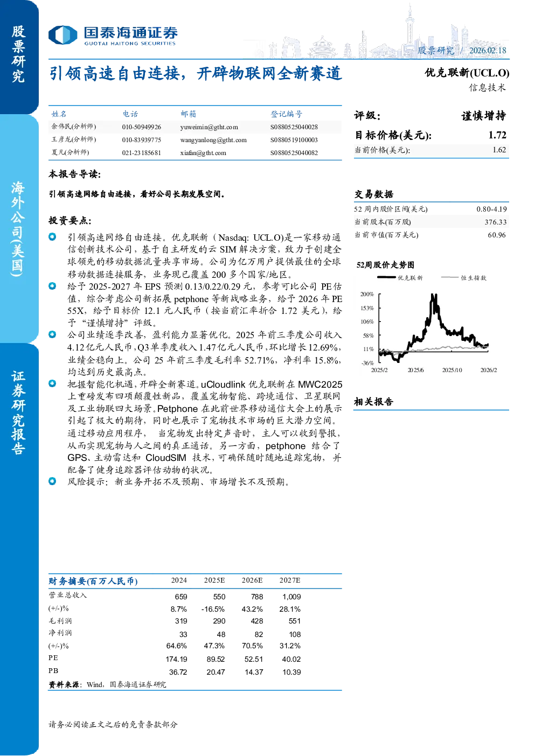Viewport: 535px width, 756px height.
Task: Click the disclaimer note 请务必阅读正文之后的免责条款部分
Action: pyautogui.click(x=113, y=724)
